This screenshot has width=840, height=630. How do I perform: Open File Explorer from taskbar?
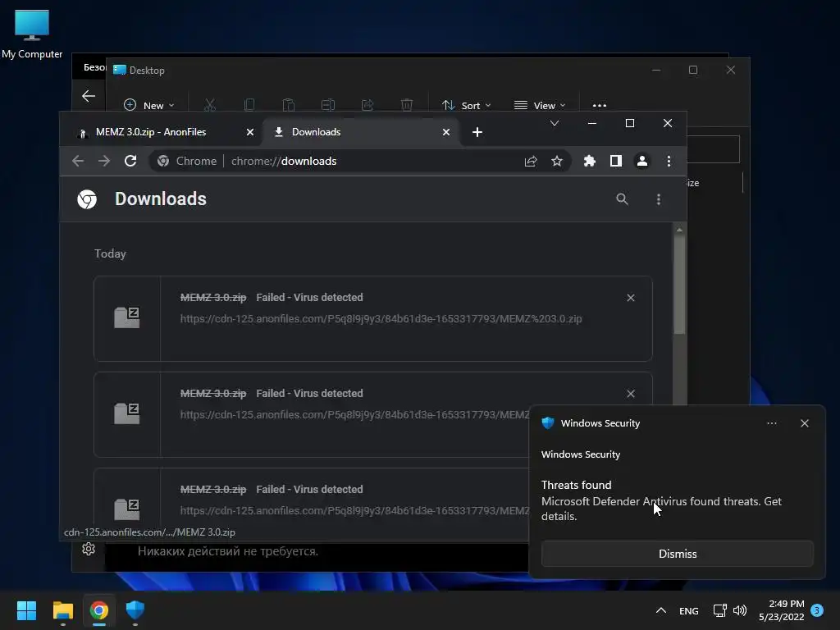coord(62,610)
